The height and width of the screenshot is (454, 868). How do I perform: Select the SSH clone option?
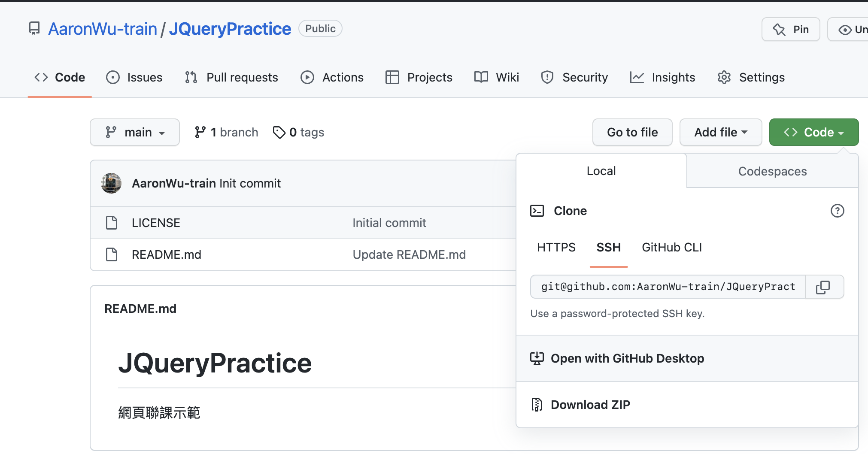pos(609,247)
